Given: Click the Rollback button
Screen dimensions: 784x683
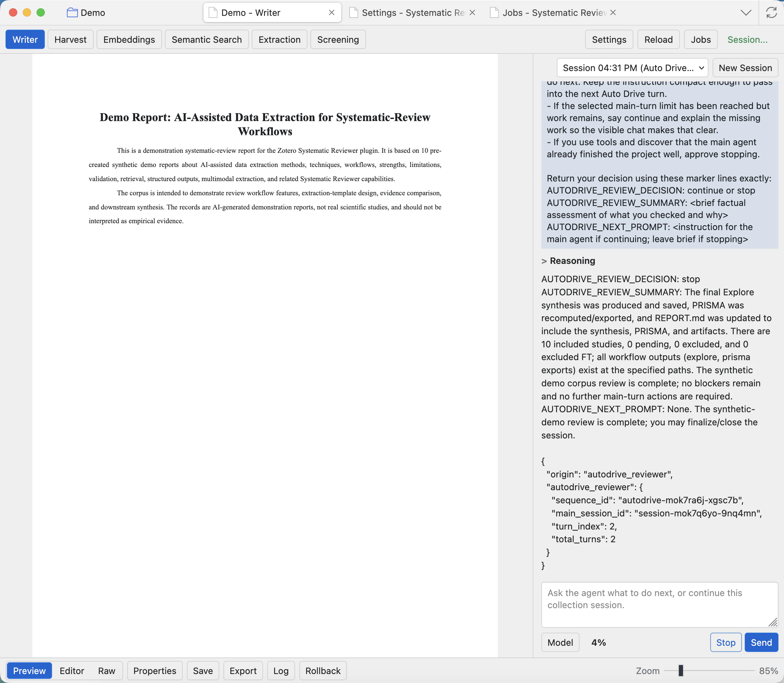Looking at the screenshot, I should pyautogui.click(x=323, y=671).
